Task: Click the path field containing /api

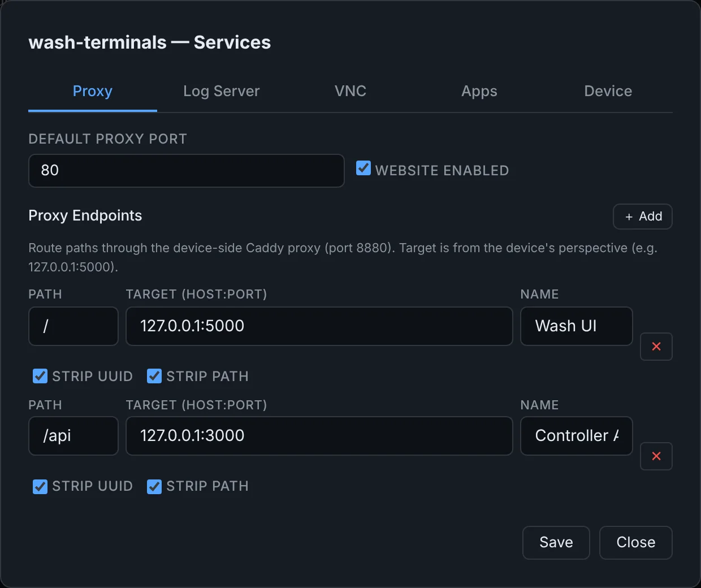Action: click(x=73, y=436)
